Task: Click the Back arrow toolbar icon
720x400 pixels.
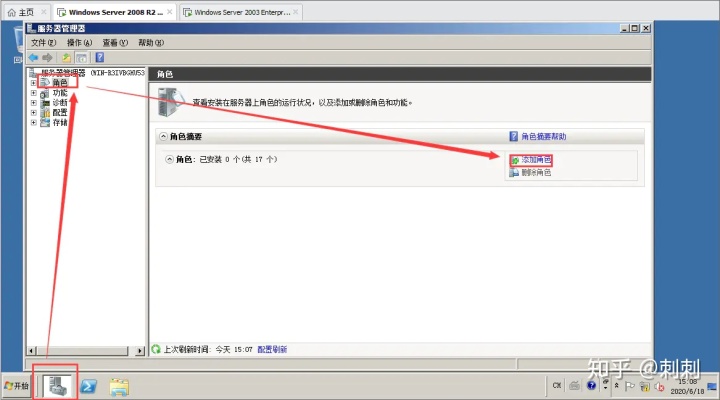Action: pos(33,57)
